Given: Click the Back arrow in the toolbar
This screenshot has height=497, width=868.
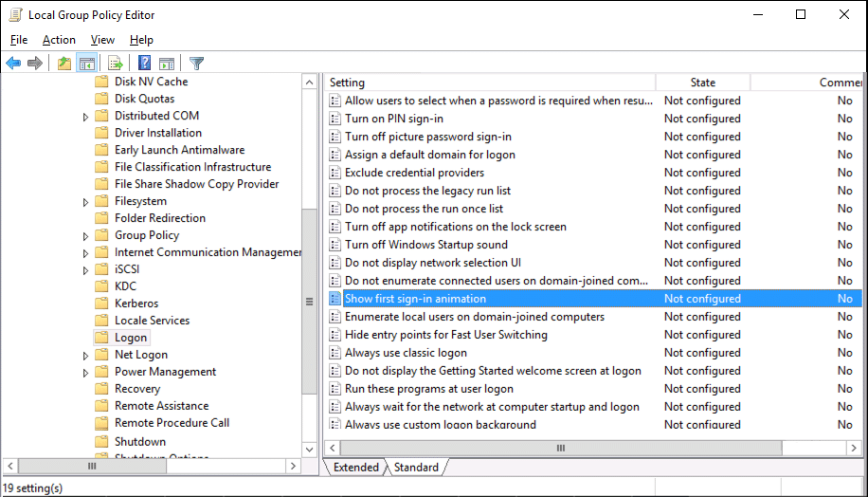Looking at the screenshot, I should coord(13,64).
